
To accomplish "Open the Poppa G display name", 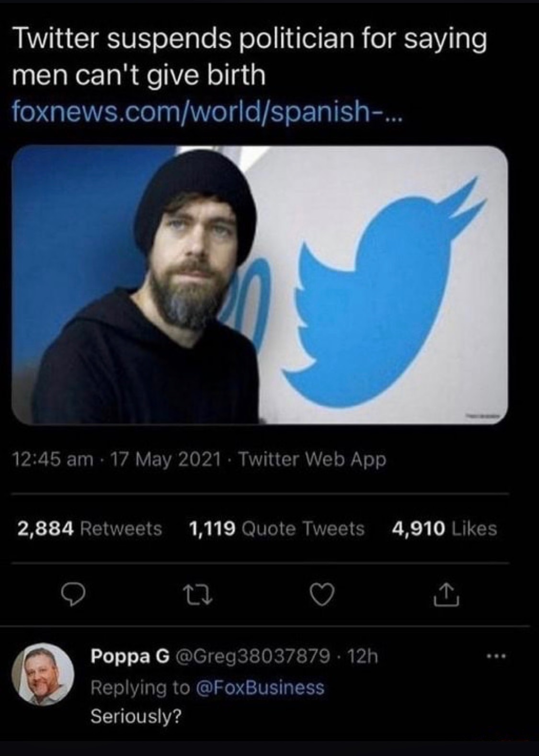I will pos(130,656).
